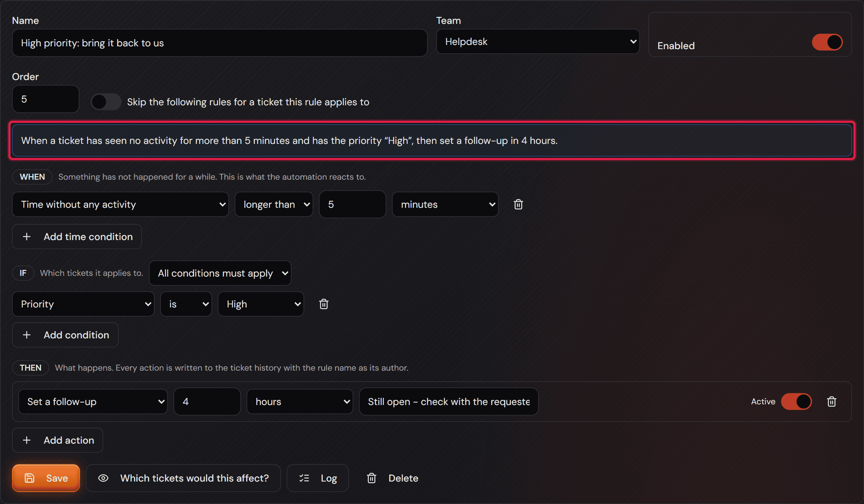864x504 pixels.
Task: Click the THEN section badge
Action: [x=31, y=368]
